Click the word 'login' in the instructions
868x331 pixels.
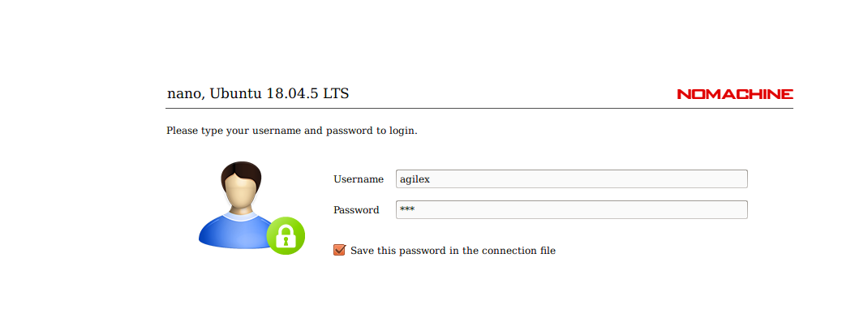tap(405, 131)
